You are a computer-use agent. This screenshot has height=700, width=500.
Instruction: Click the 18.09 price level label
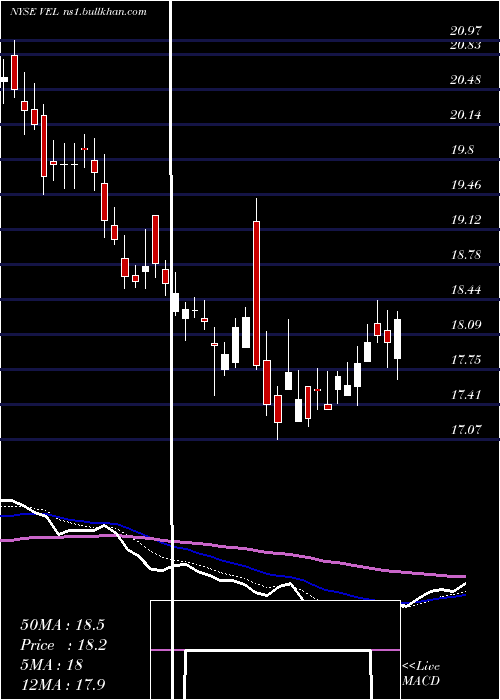466,324
